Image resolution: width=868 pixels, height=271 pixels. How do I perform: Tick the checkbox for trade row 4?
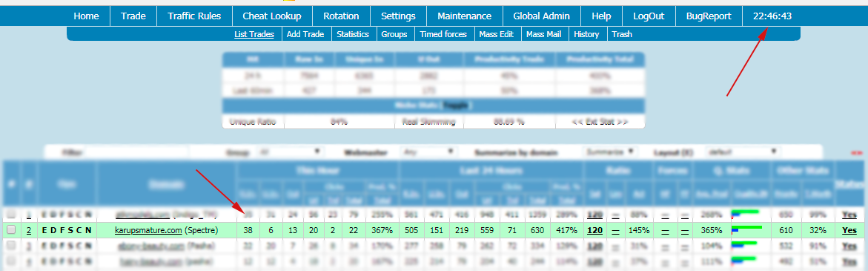coord(11,261)
